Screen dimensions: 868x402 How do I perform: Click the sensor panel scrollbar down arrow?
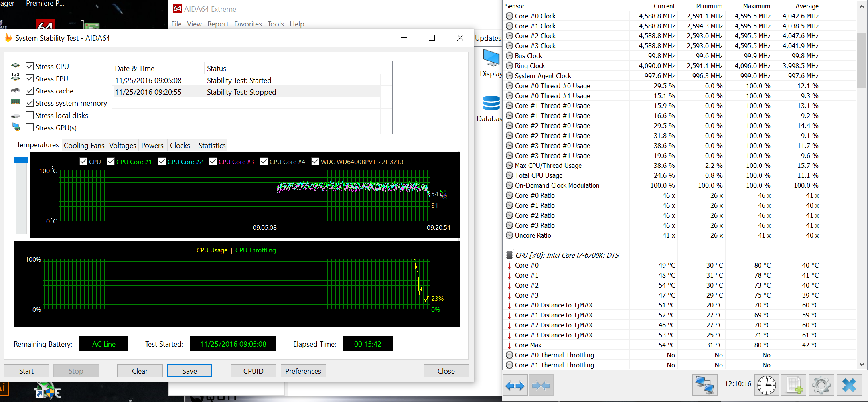pos(862,364)
